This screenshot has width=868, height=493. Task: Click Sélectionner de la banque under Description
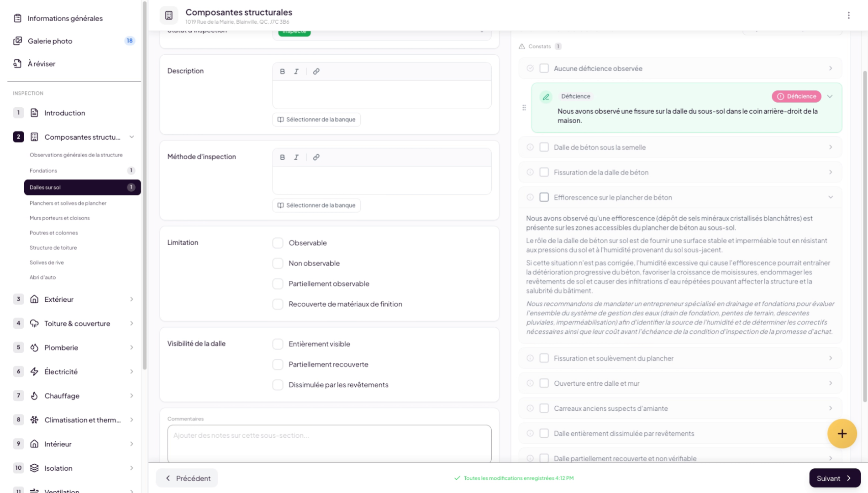[316, 120]
